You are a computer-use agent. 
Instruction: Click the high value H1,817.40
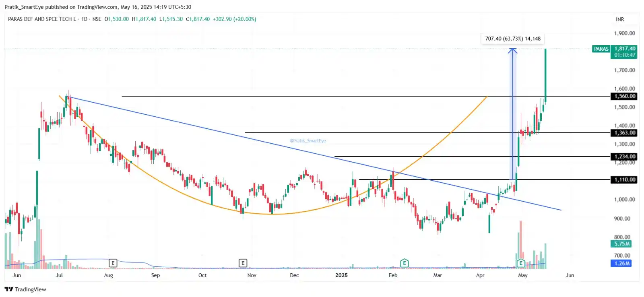pos(144,19)
